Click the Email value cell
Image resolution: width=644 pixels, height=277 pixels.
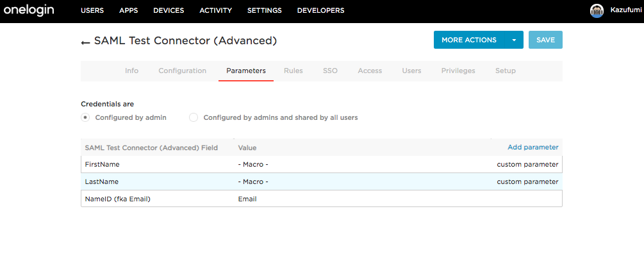click(x=247, y=199)
